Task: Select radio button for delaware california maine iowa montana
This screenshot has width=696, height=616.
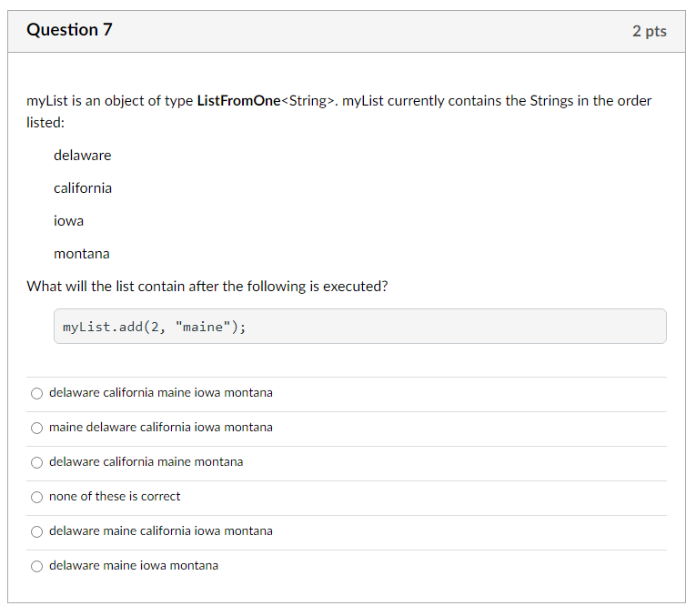Action: (36, 394)
